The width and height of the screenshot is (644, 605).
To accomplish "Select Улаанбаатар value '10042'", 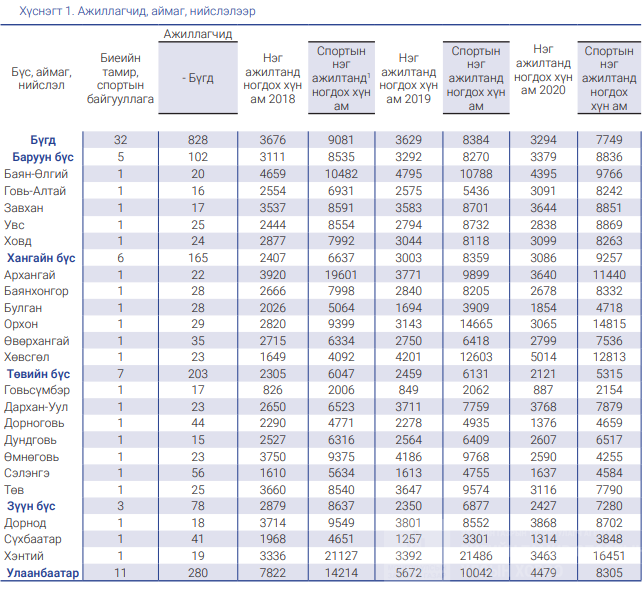I will coord(476,573).
